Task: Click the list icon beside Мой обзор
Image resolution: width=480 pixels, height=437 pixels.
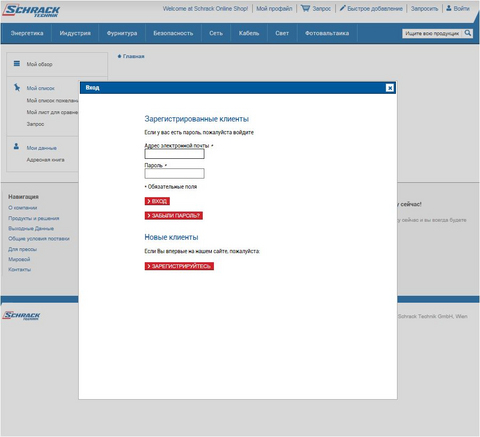Action: 17,63
